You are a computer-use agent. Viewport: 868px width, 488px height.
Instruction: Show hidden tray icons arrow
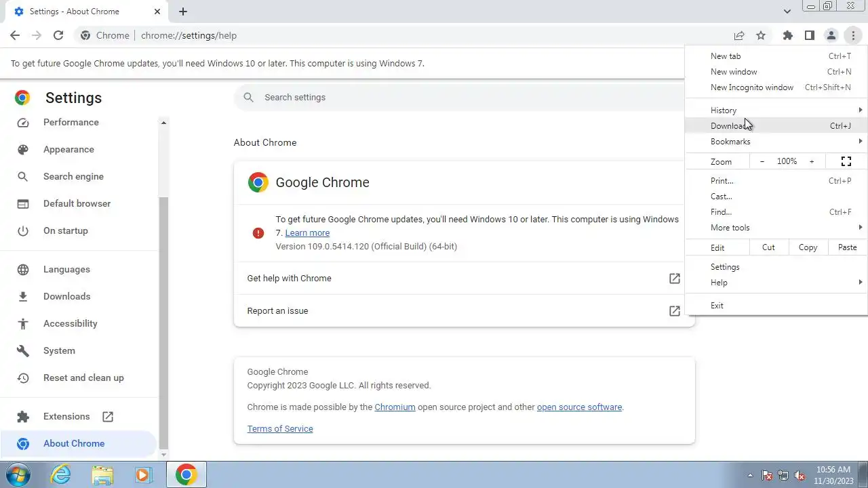point(750,475)
